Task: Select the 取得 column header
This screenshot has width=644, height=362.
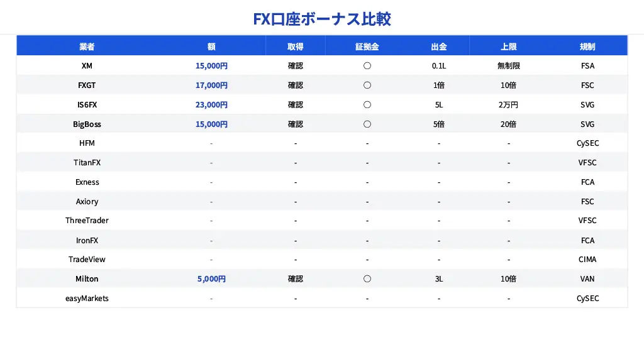Action: (x=296, y=47)
